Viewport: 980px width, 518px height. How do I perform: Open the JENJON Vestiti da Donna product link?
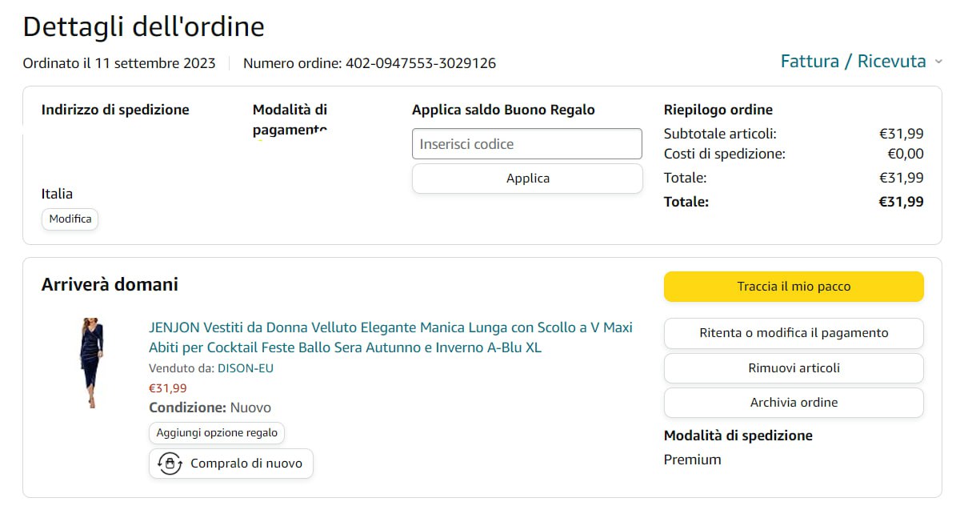[x=390, y=338]
